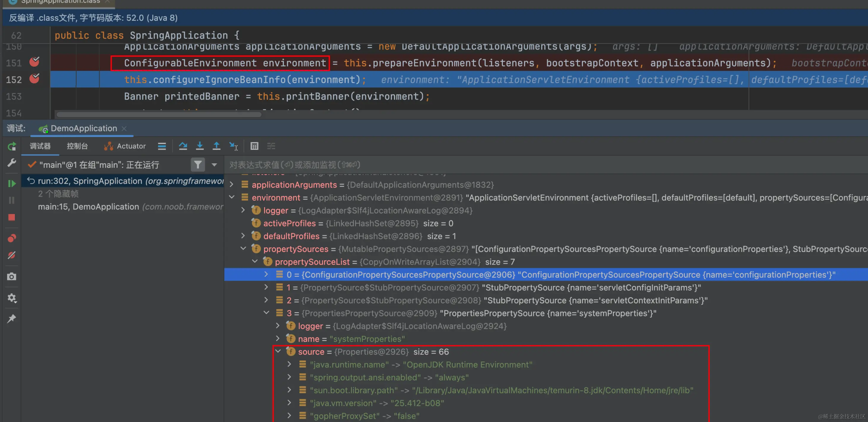
Task: Switch to the 控制台 console tab
Action: pos(77,146)
